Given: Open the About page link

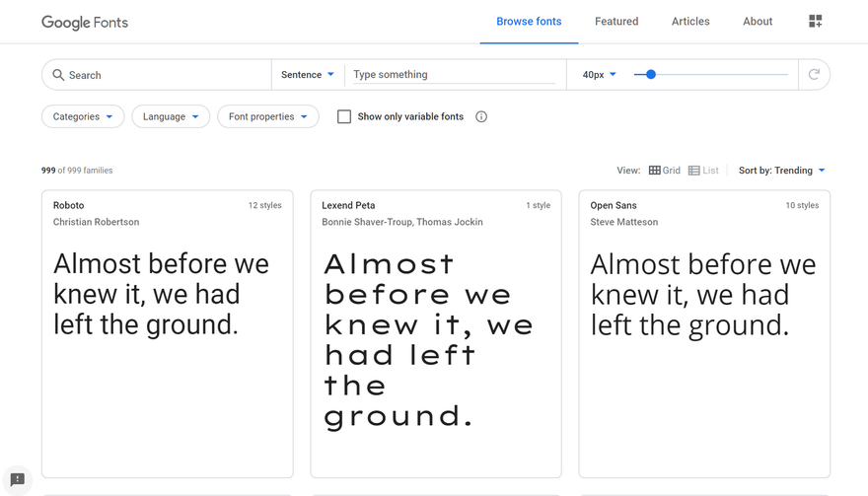Looking at the screenshot, I should click(758, 21).
